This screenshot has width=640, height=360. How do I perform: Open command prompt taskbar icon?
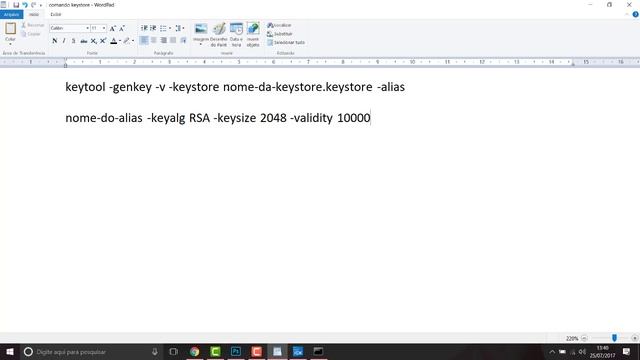coord(318,351)
